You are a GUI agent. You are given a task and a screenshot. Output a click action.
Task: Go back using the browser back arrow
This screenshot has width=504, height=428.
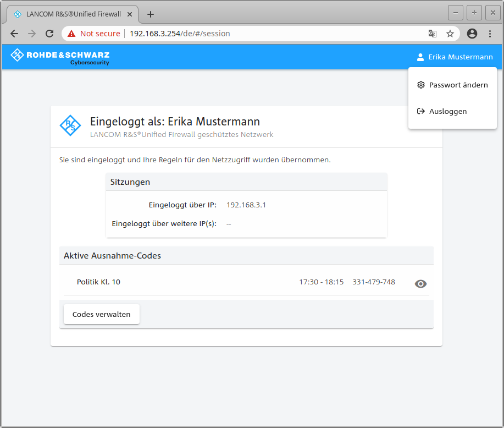(x=14, y=34)
